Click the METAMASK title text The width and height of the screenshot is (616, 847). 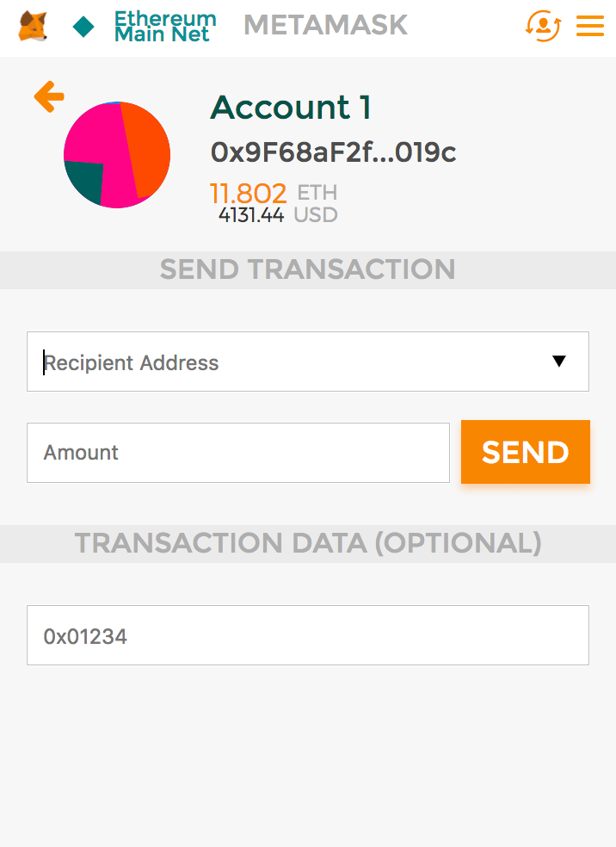pyautogui.click(x=325, y=26)
